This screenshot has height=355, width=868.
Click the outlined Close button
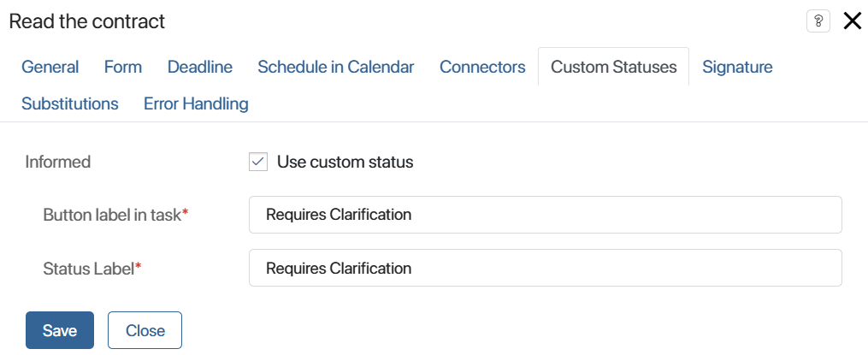tap(145, 331)
